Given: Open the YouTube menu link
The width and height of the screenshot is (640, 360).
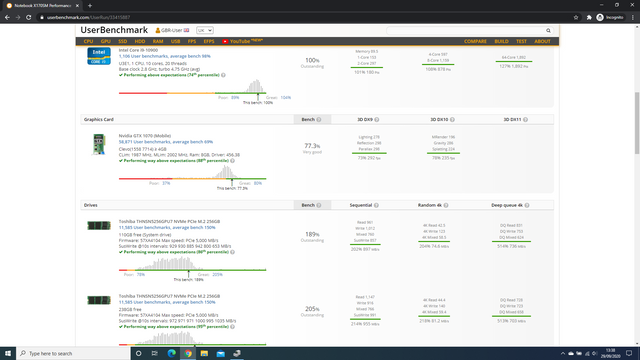Looking at the screenshot, I should (242, 41).
